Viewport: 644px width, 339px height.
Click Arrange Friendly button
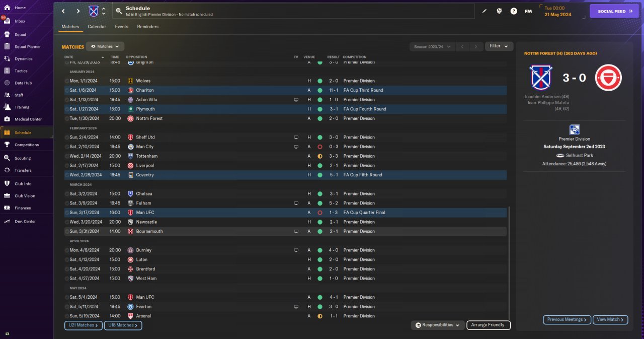(x=489, y=325)
